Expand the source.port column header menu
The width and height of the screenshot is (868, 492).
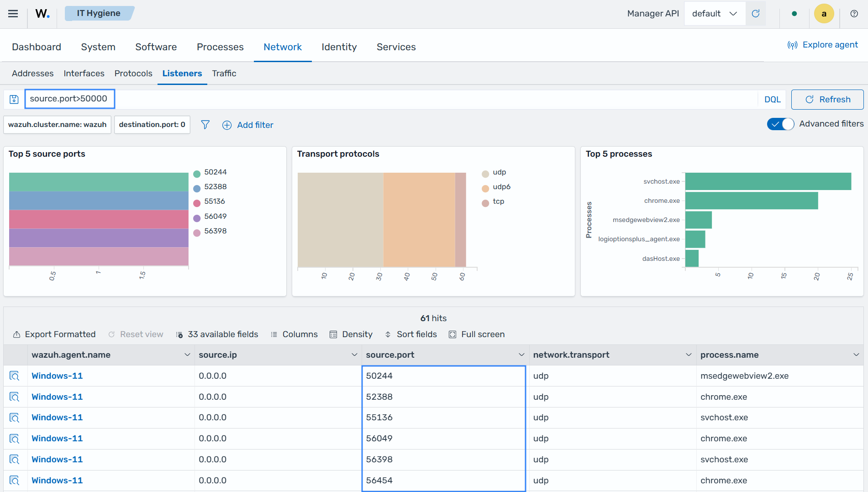tap(521, 355)
